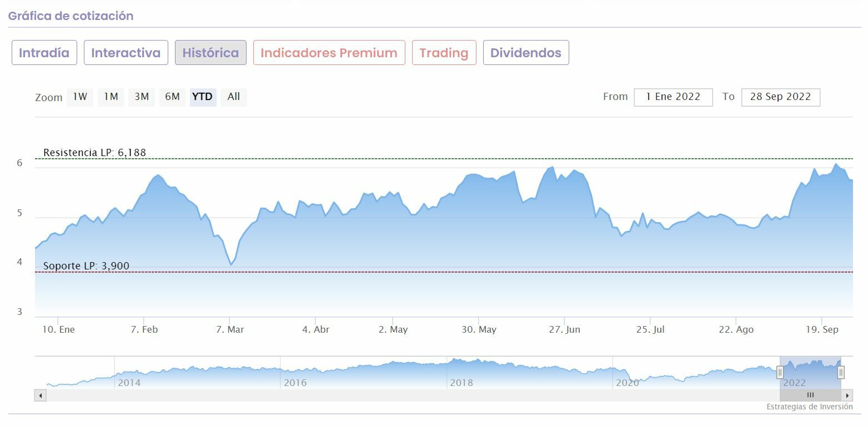Open Indicadores Premium
Image resolution: width=868 pixels, height=426 pixels.
pos(329,53)
